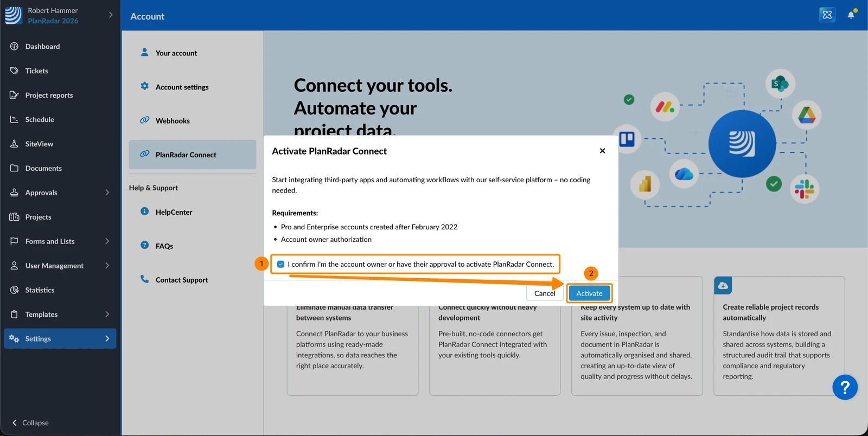
Task: Collapse the left sidebar
Action: pyautogui.click(x=30, y=422)
